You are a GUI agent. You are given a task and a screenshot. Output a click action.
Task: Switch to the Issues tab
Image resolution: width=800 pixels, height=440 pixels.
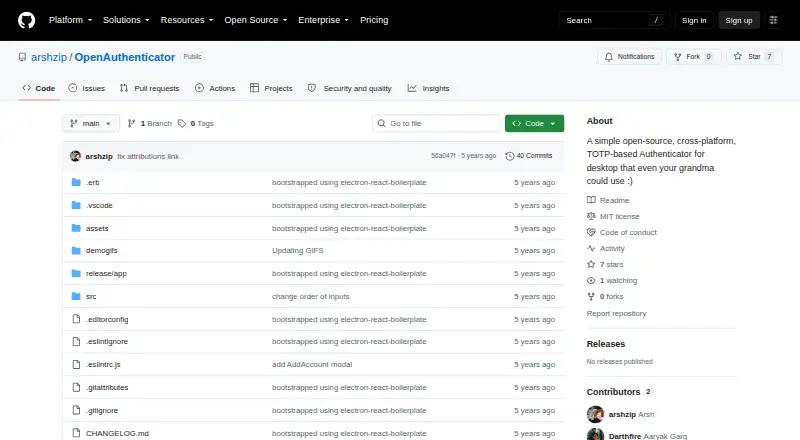(87, 88)
